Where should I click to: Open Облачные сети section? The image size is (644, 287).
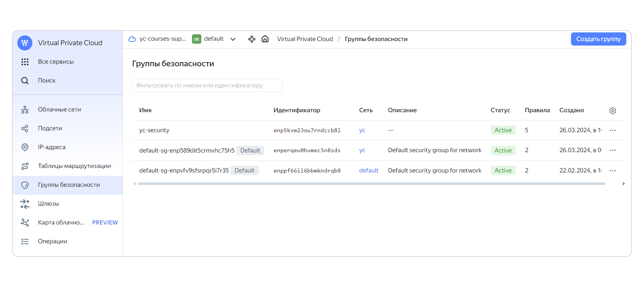[x=59, y=110]
